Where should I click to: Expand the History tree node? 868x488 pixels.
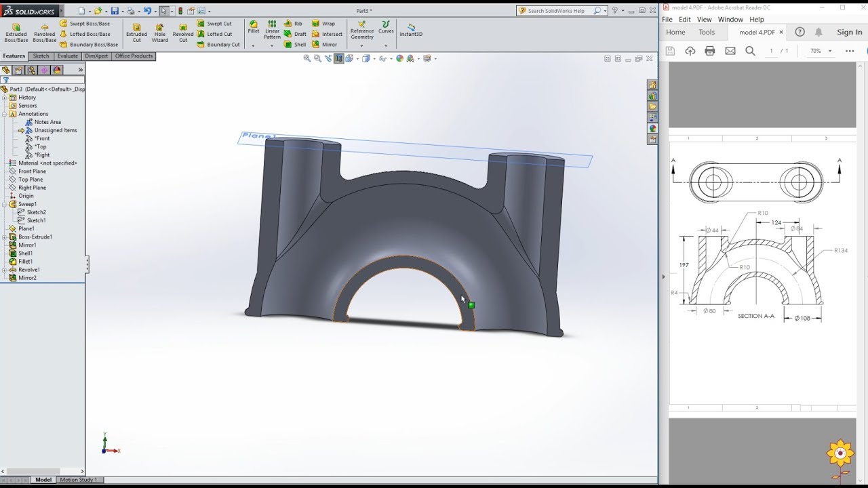pos(4,98)
